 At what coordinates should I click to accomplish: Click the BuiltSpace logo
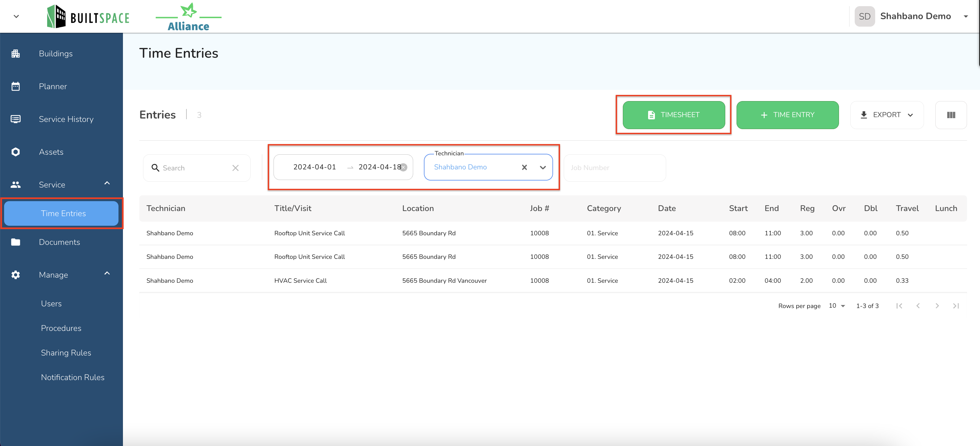point(88,16)
